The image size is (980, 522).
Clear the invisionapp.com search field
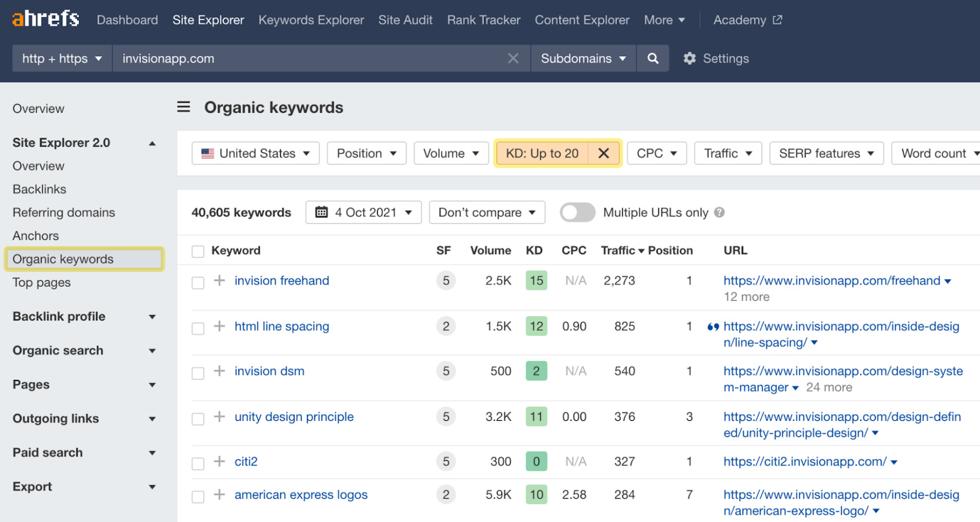pyautogui.click(x=513, y=58)
